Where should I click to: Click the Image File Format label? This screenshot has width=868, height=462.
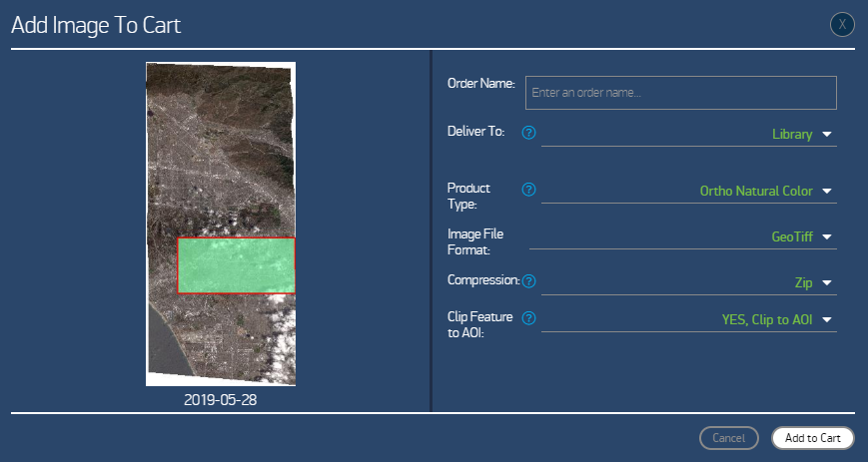click(475, 241)
